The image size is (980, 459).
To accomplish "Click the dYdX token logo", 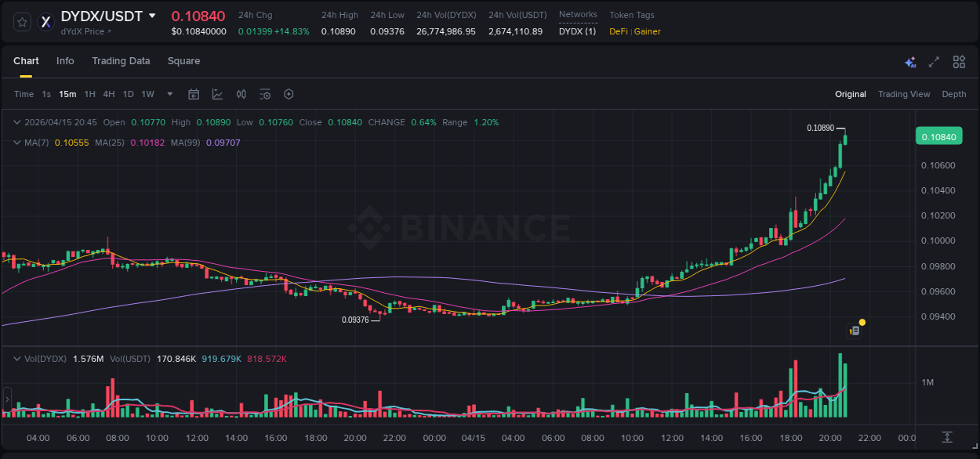I will [45, 22].
